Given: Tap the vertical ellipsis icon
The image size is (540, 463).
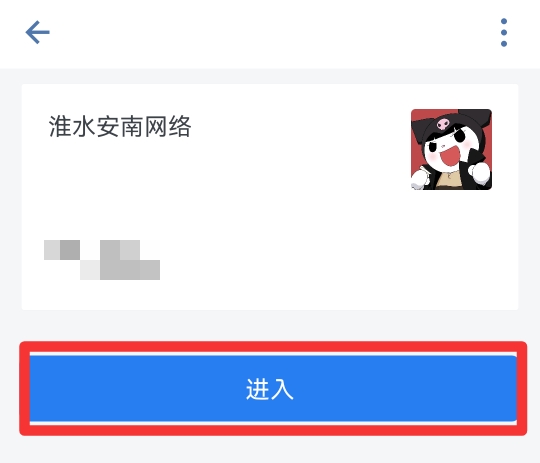Looking at the screenshot, I should point(504,32).
